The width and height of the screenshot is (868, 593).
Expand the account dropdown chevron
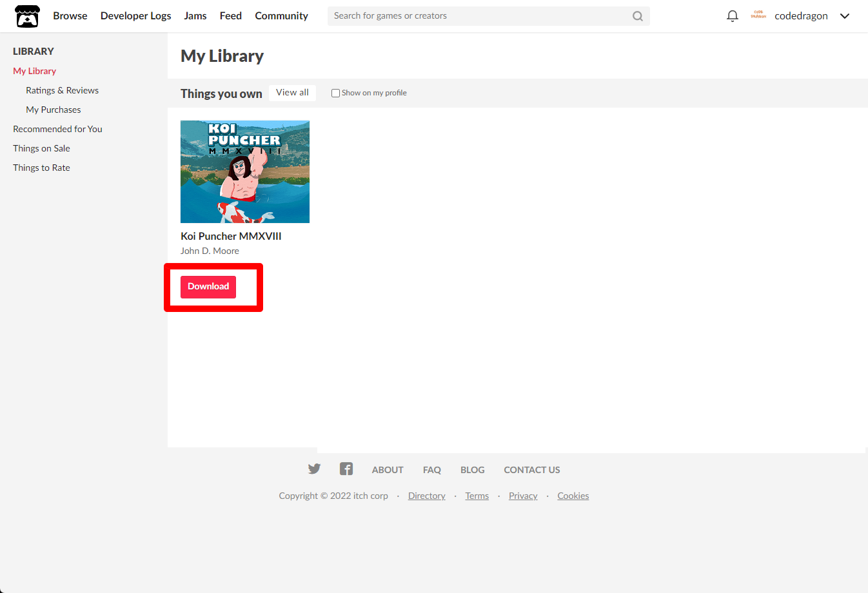point(845,16)
